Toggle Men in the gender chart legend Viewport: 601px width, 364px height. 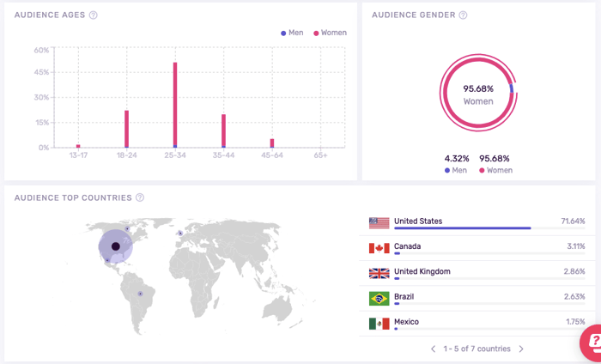[456, 170]
